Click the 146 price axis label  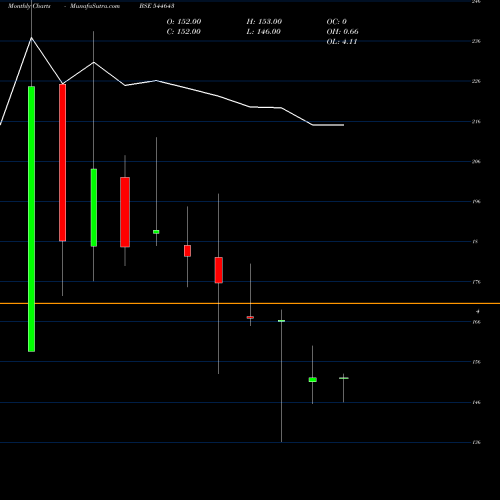pos(476,402)
